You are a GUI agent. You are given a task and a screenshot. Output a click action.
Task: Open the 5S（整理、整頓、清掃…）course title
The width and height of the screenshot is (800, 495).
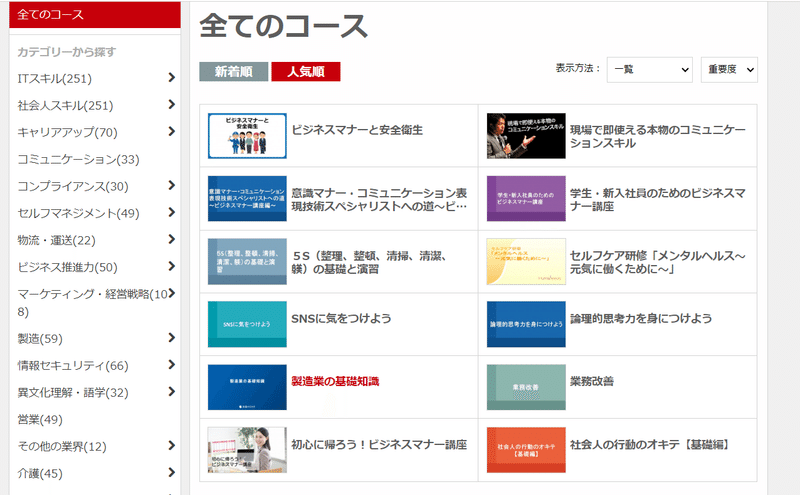[x=369, y=262]
